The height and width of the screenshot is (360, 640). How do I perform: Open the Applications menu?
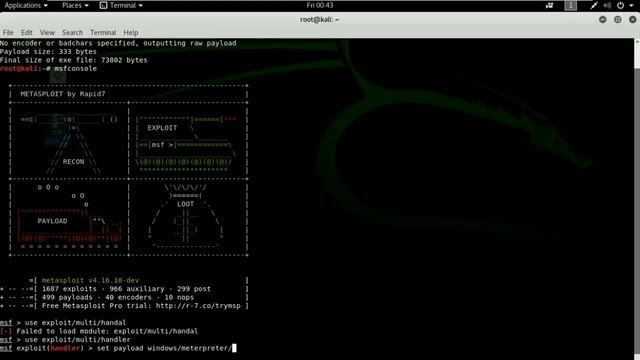click(x=26, y=5)
